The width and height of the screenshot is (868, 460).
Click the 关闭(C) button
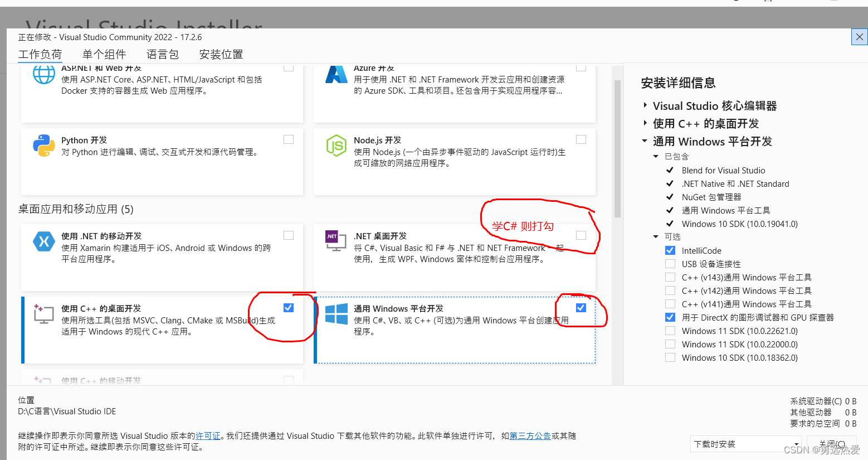[832, 444]
